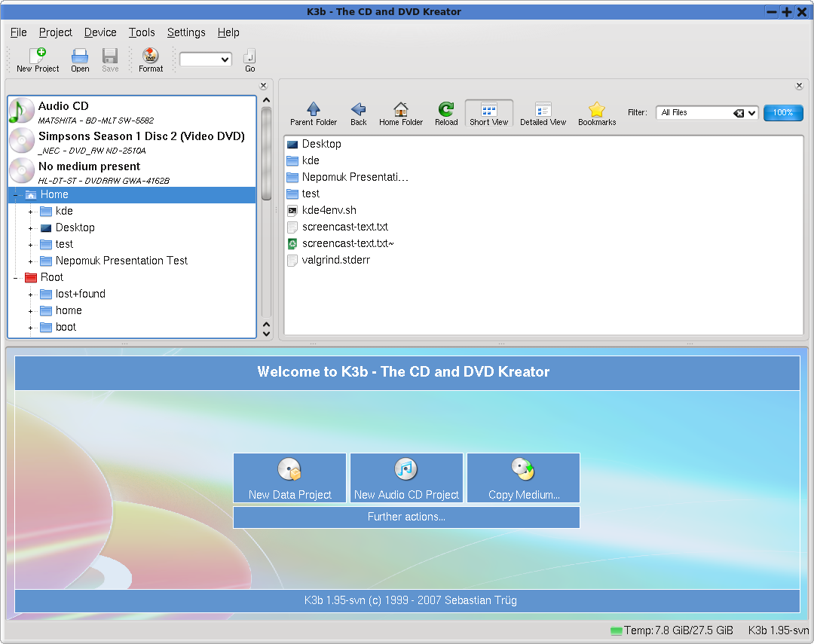Screen dimensions: 814x644
Task: Select the screencast-text.txt~ backup file icon
Action: (x=292, y=243)
